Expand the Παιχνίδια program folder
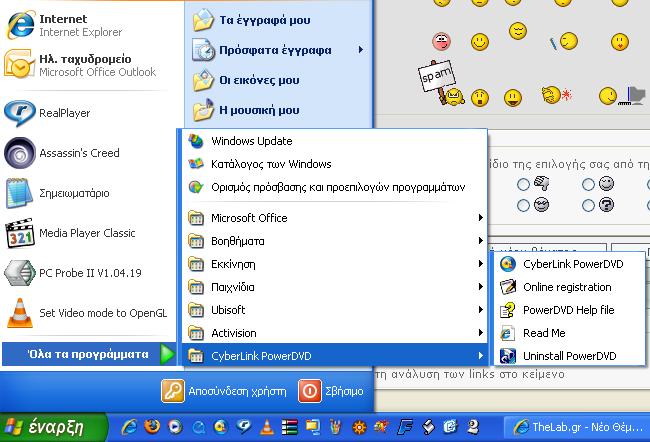650x442 pixels. (334, 287)
